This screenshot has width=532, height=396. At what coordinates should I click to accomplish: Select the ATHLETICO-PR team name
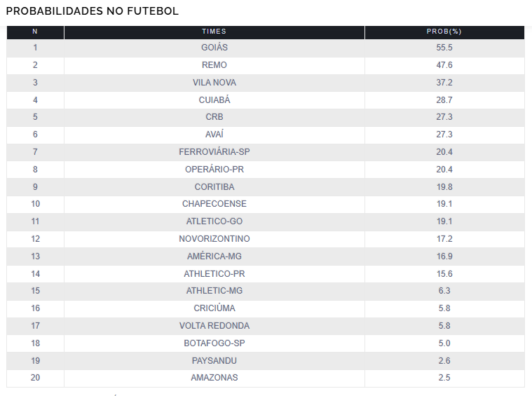(214, 274)
